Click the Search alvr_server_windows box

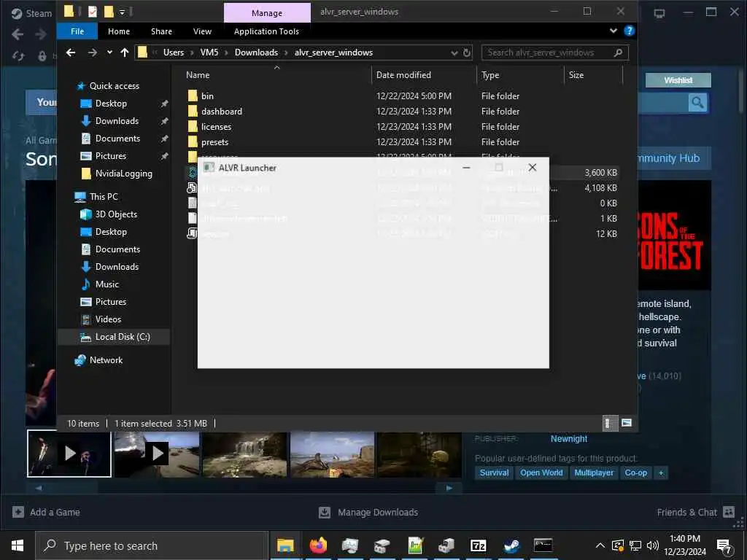click(x=555, y=52)
